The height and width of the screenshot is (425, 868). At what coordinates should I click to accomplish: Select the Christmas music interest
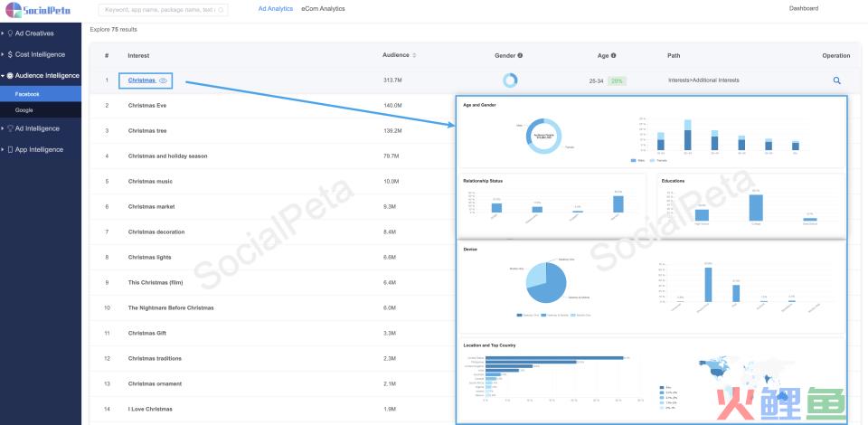(150, 182)
